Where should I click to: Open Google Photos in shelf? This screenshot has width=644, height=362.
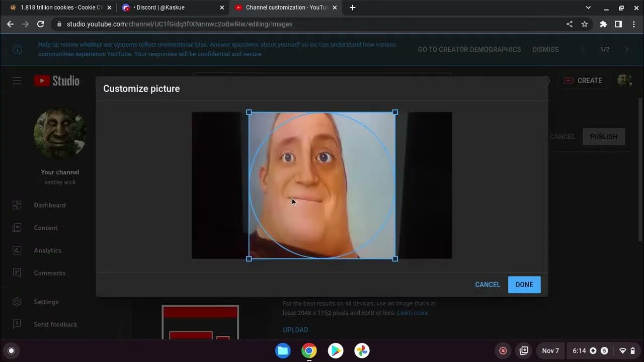coord(362,351)
